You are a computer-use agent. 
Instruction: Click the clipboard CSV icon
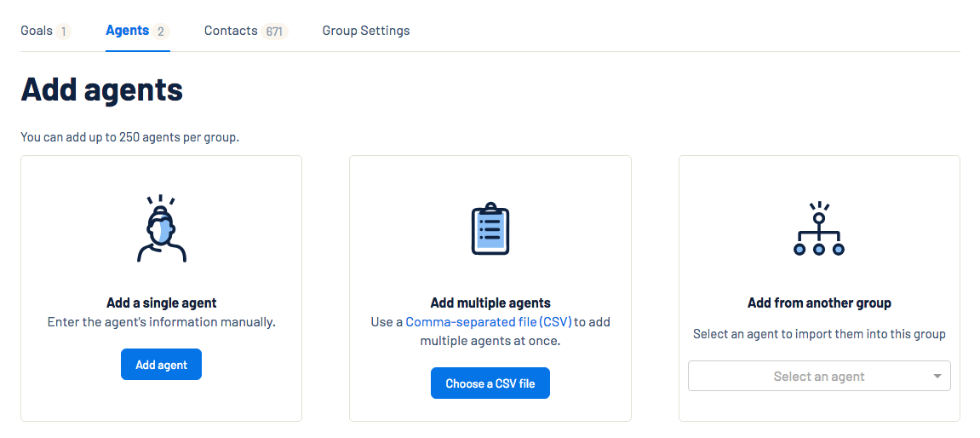[x=490, y=228]
